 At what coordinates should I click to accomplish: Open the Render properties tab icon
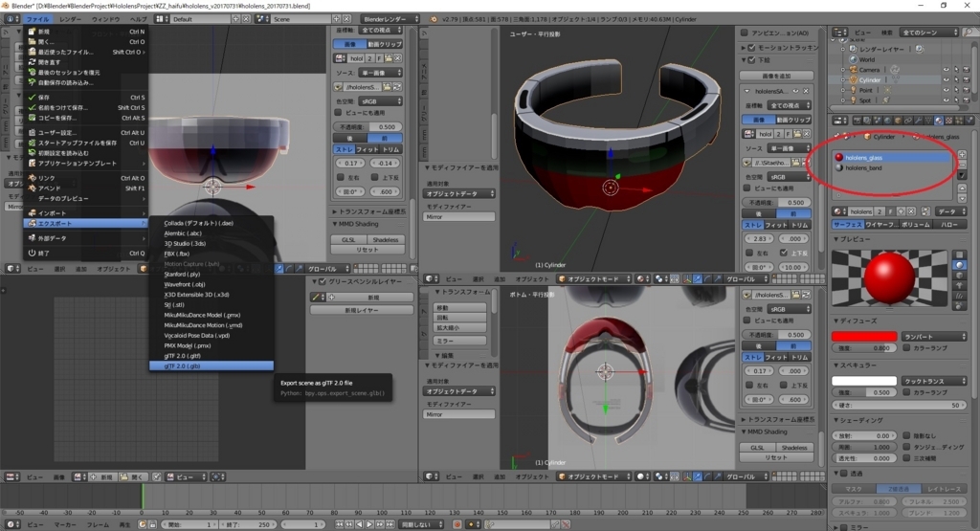point(857,121)
